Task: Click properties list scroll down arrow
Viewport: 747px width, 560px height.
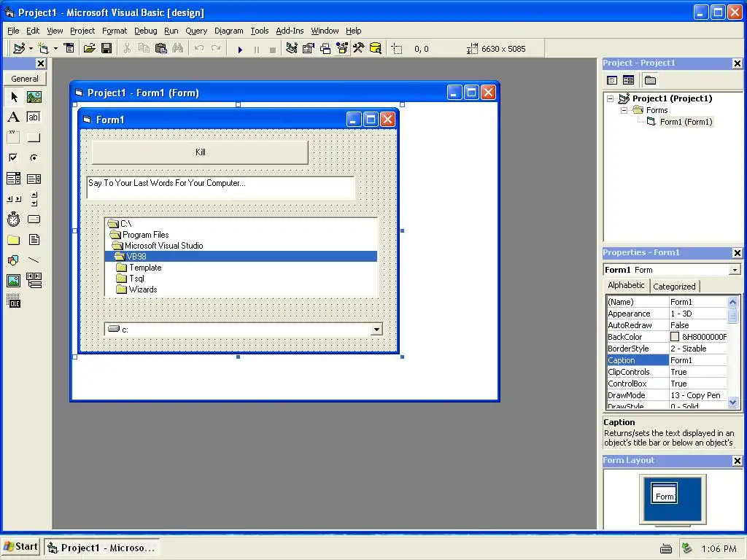Action: click(732, 402)
